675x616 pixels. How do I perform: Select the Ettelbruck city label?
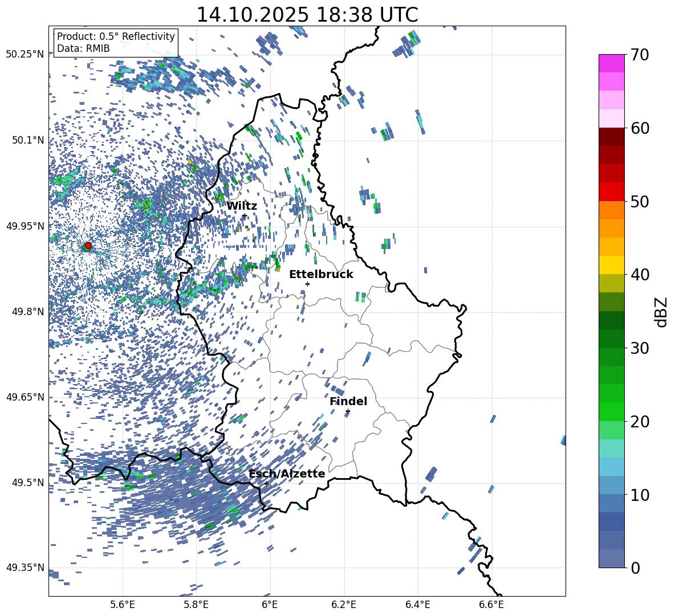coord(321,275)
